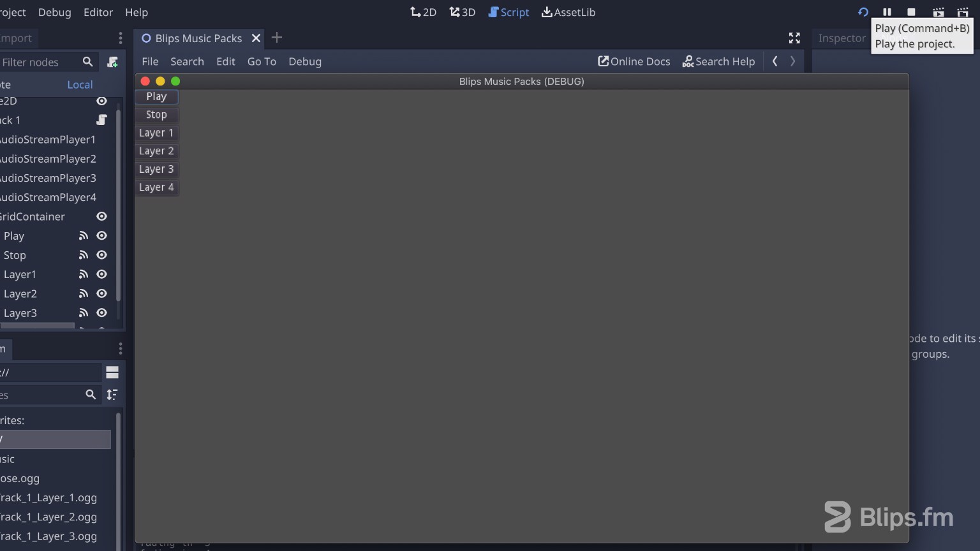Attach a script to selected node
The width and height of the screenshot is (980, 551).
click(x=112, y=62)
